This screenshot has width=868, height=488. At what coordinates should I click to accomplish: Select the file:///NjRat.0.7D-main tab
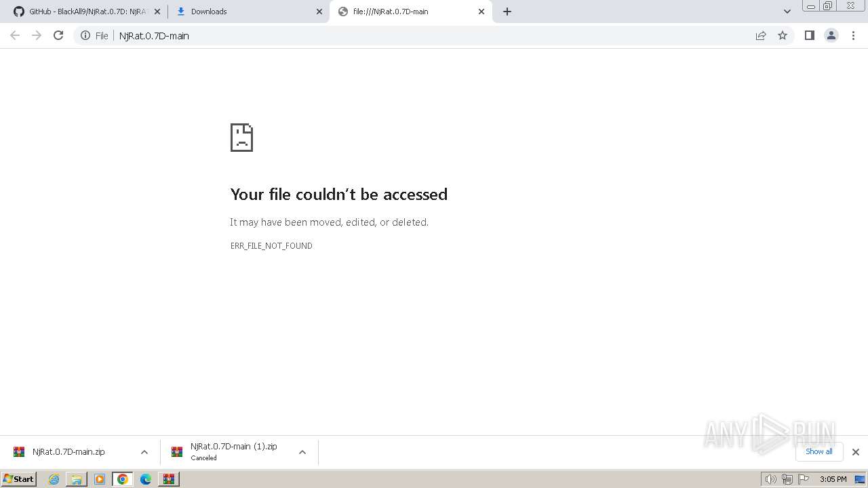pos(411,12)
